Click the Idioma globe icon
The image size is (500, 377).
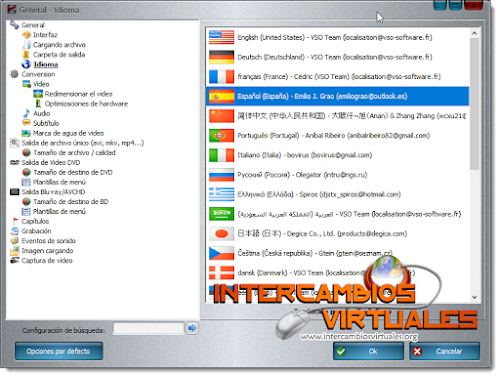26,64
